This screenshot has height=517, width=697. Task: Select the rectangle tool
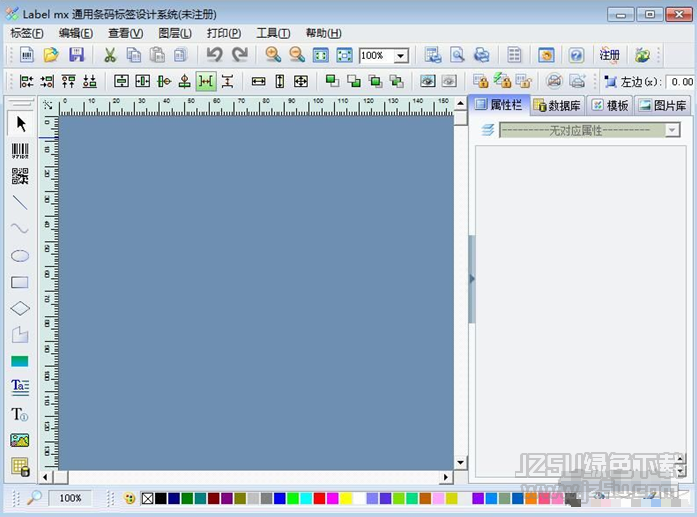(20, 282)
